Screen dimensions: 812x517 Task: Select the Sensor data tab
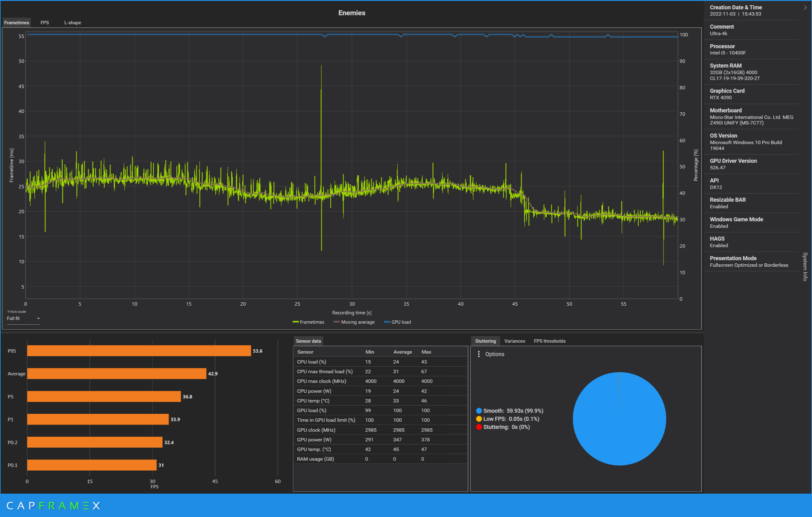coord(308,341)
